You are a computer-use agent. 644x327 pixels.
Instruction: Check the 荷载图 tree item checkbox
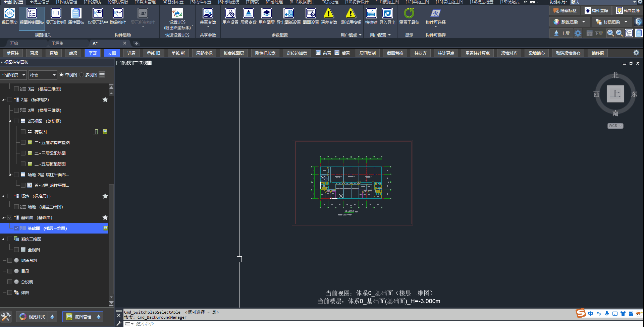[x=23, y=132]
